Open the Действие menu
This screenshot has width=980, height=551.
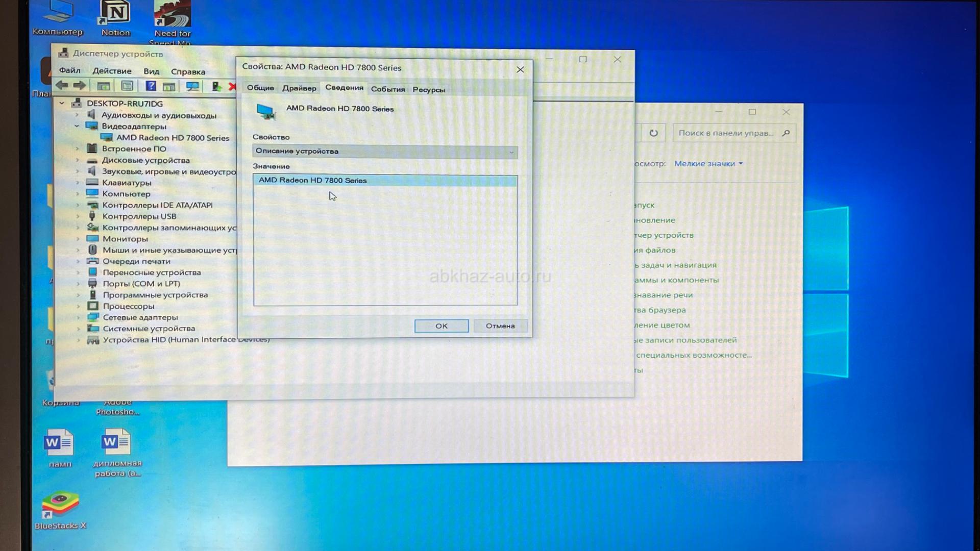tap(112, 71)
